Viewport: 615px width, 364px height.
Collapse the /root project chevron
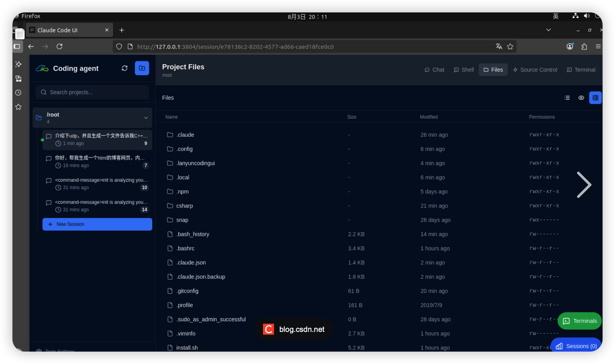pyautogui.click(x=146, y=118)
